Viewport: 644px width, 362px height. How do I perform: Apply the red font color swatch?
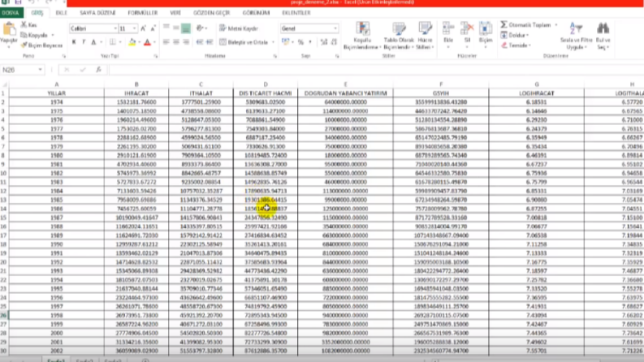pyautogui.click(x=147, y=42)
